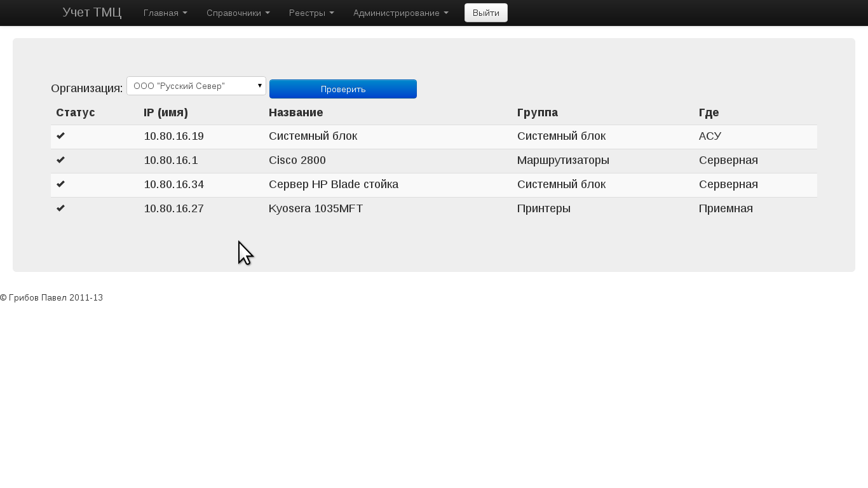Click the Группа column header
The width and height of the screenshot is (868, 488).
(538, 112)
